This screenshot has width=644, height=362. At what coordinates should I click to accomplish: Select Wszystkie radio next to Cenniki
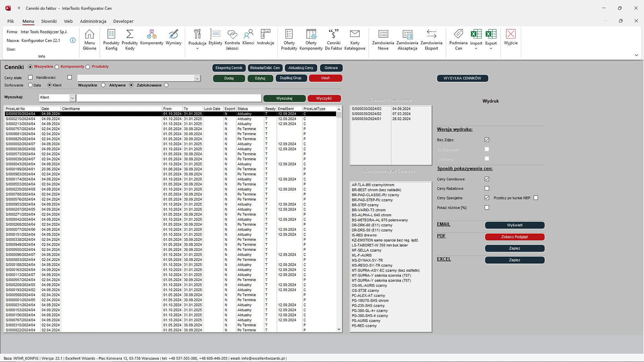30,67
